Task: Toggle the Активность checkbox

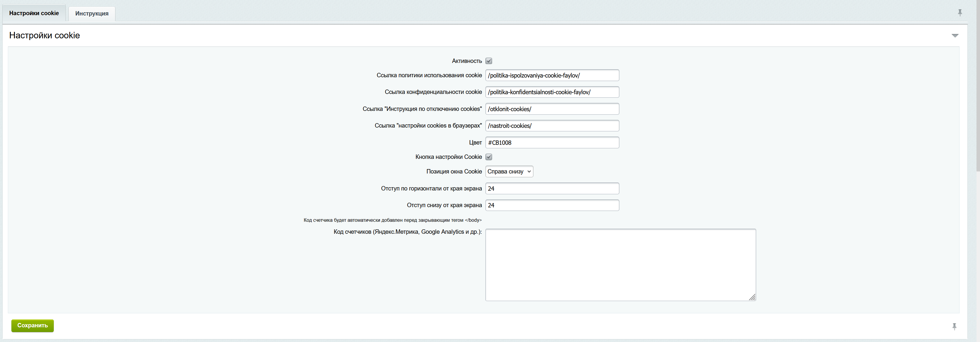Action: (x=489, y=61)
